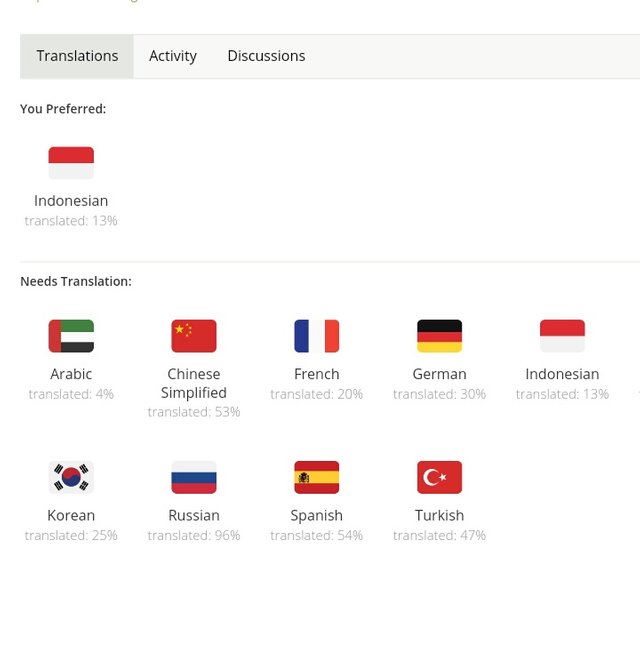Image resolution: width=640 pixels, height=668 pixels.
Task: Pick the German flag icon
Action: (439, 336)
